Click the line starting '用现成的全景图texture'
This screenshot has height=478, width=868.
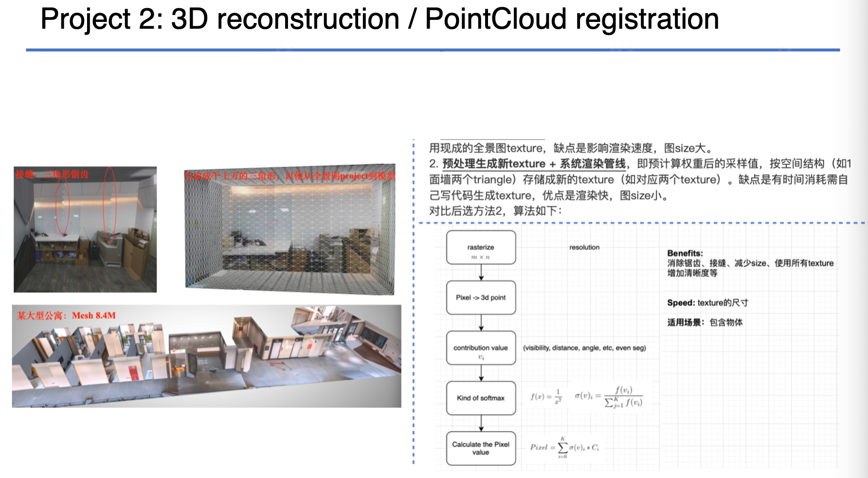pos(571,148)
